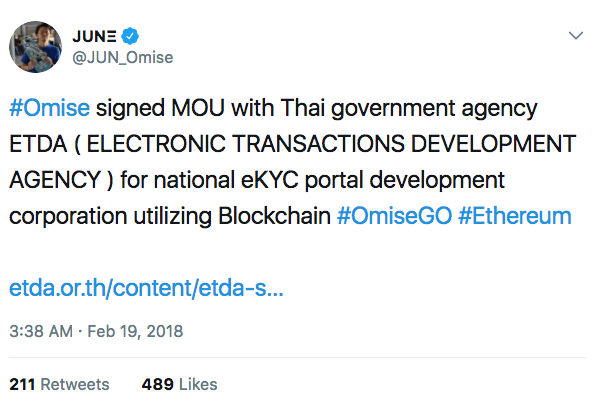The image size is (596, 409).
Task: Click the number 211 count
Action: pyautogui.click(x=22, y=384)
